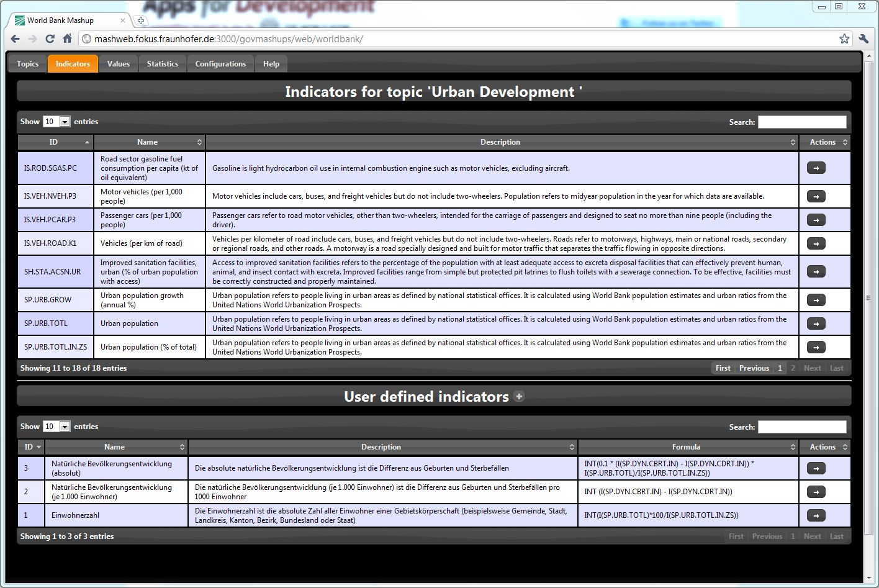Sort topic indicators by Actions column
The width and height of the screenshot is (879, 588).
click(x=825, y=142)
